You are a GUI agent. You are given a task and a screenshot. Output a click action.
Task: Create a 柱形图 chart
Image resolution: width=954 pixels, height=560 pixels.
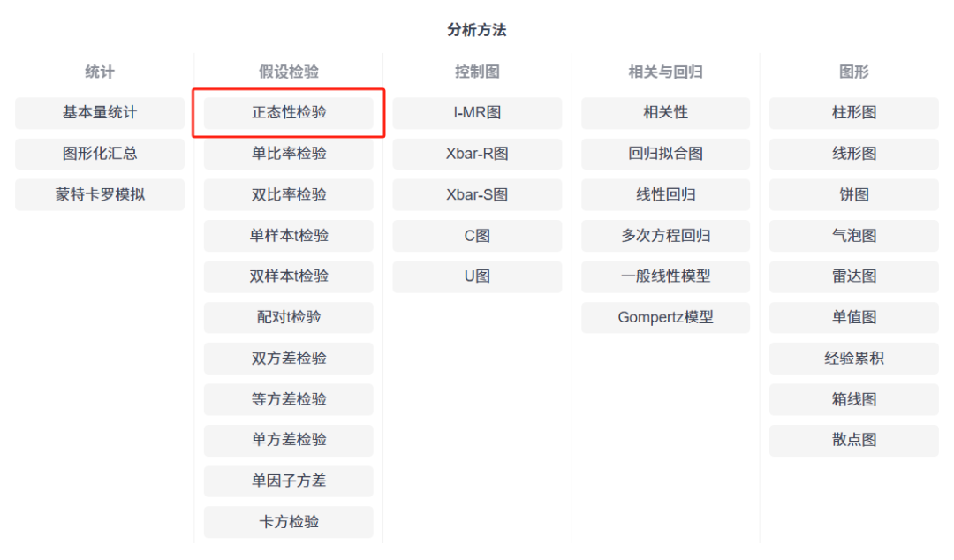pos(854,113)
